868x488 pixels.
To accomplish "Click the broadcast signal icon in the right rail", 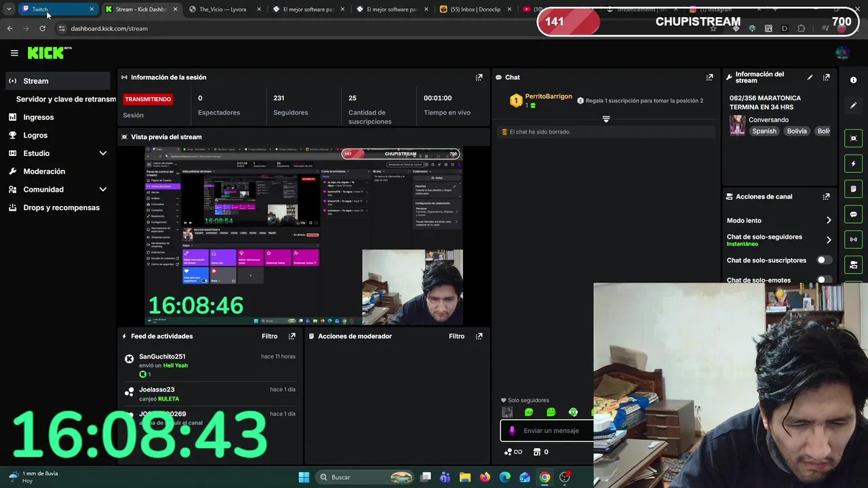I will pos(853,239).
